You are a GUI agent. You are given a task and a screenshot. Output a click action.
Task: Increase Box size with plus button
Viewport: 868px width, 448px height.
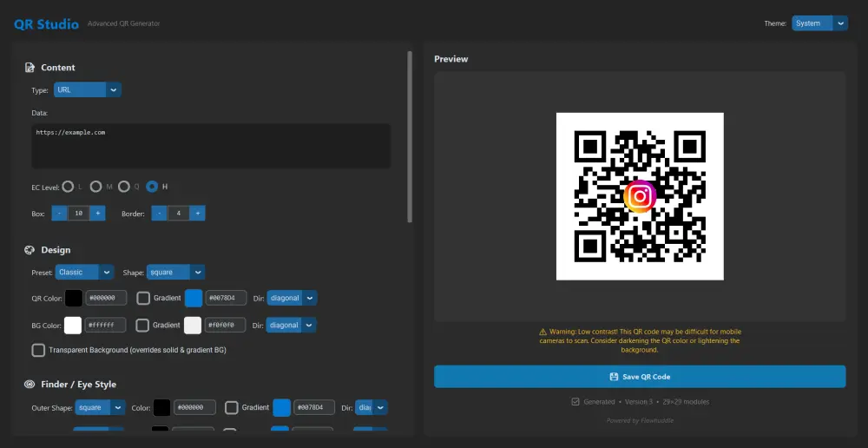[97, 214]
